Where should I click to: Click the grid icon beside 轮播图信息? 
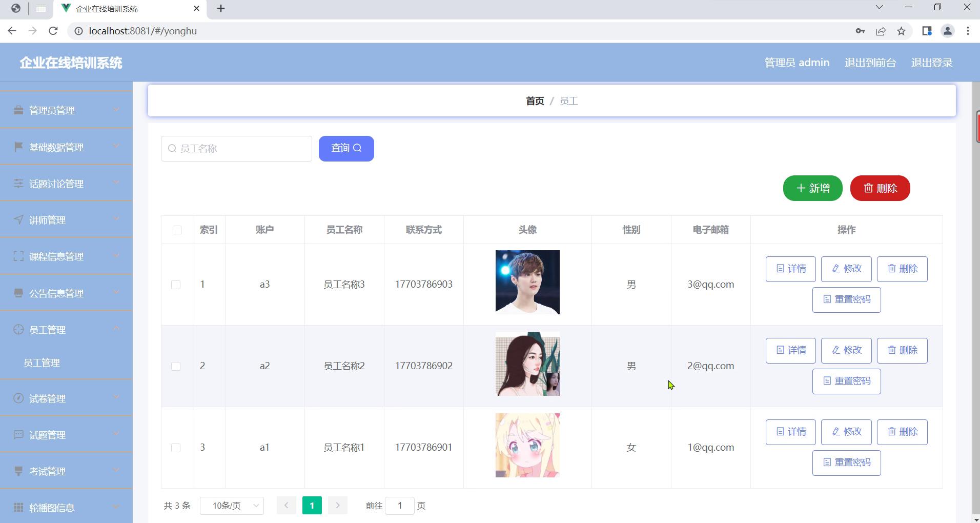click(18, 508)
